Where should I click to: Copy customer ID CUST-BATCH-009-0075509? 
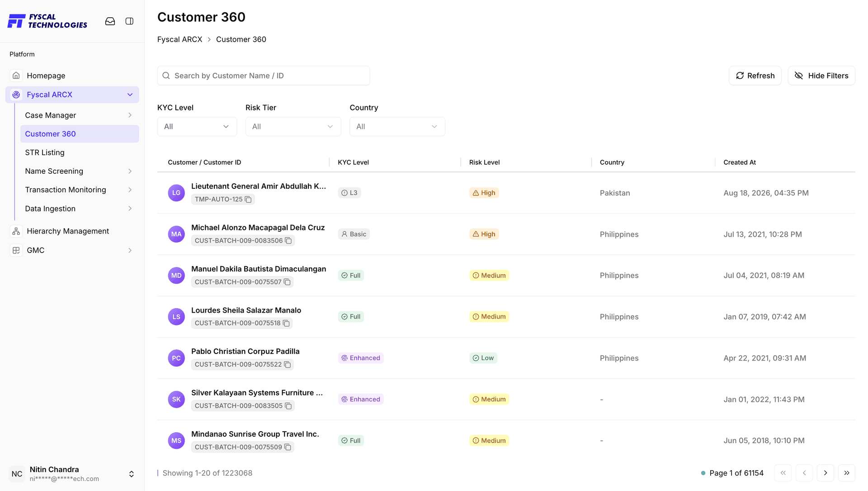pyautogui.click(x=288, y=447)
